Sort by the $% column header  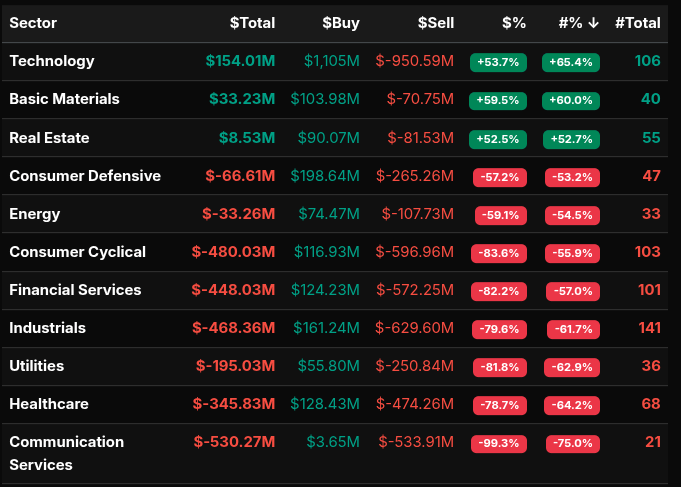pos(513,23)
